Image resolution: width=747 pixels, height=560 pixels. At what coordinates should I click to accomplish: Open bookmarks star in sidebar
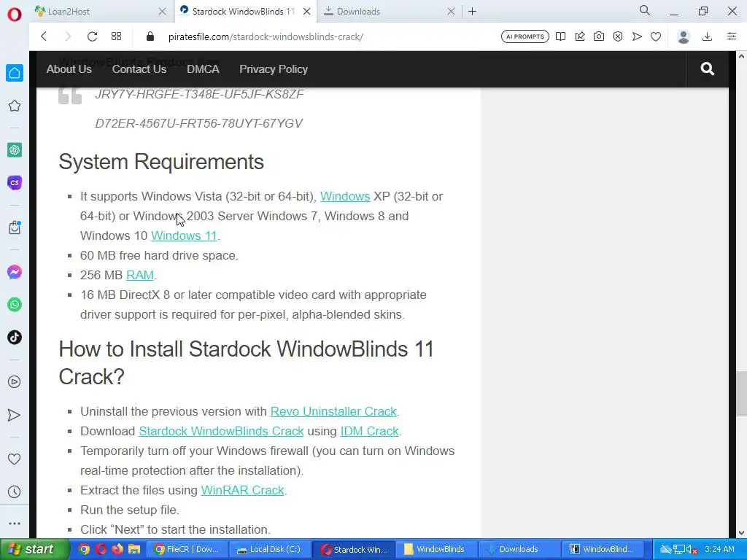pyautogui.click(x=15, y=106)
